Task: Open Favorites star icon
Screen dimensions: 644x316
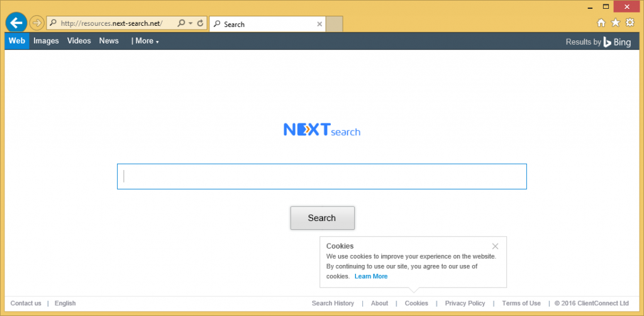Action: (615, 23)
